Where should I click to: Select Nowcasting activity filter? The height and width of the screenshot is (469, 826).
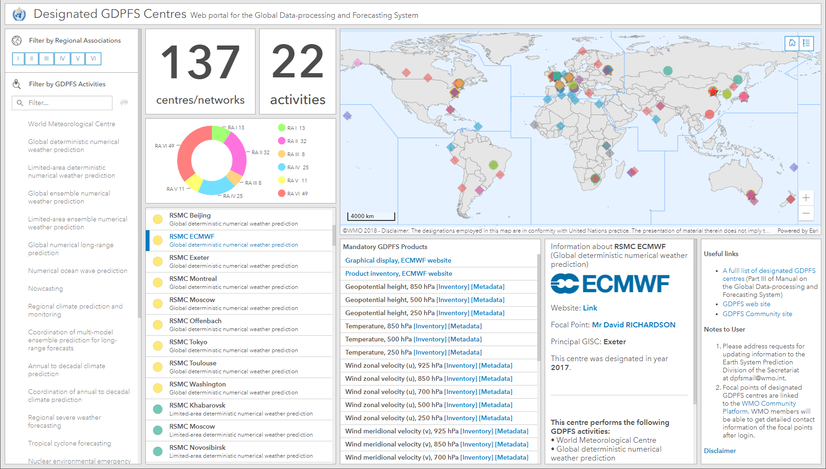tap(45, 289)
